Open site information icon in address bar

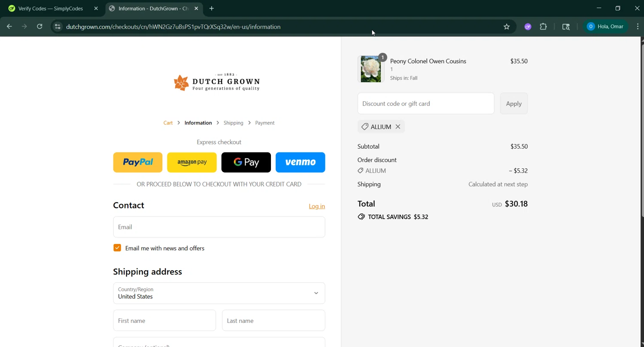58,27
